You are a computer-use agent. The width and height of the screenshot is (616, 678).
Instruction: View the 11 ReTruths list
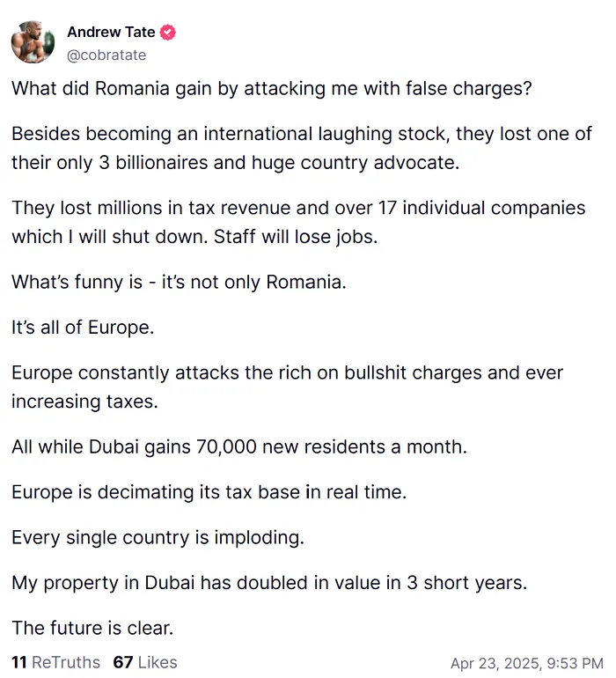[x=55, y=662]
